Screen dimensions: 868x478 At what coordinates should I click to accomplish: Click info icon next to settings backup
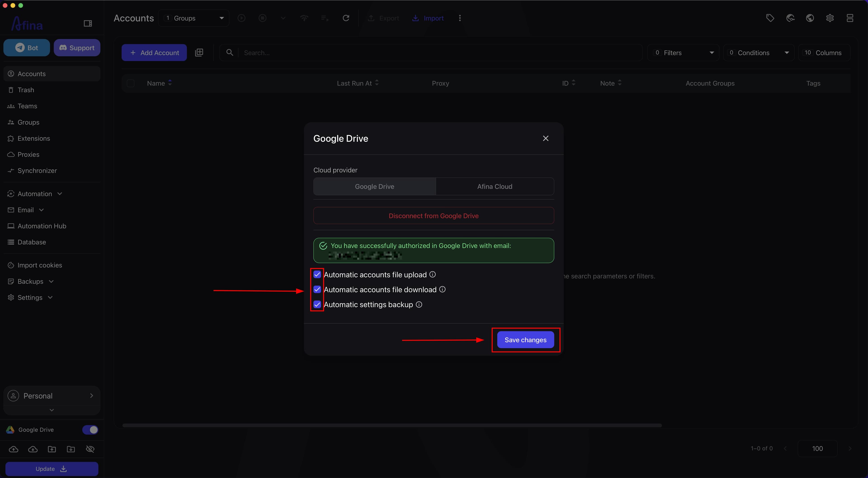click(x=419, y=305)
